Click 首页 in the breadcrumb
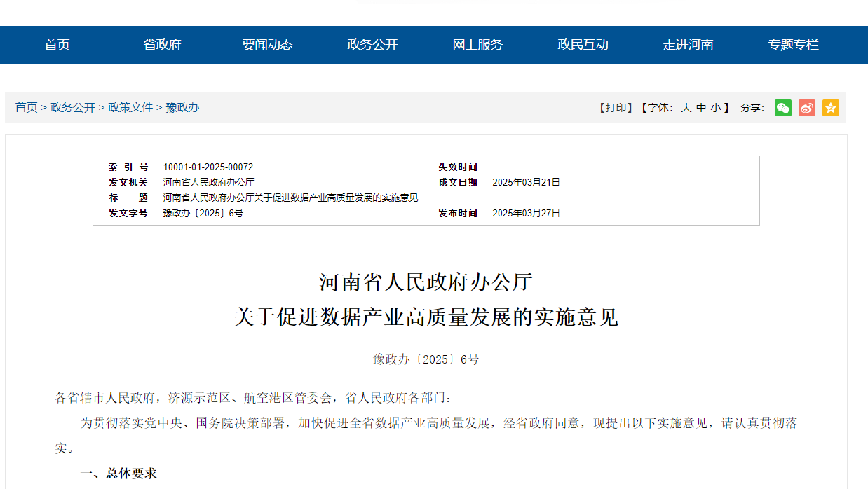 click(x=27, y=108)
